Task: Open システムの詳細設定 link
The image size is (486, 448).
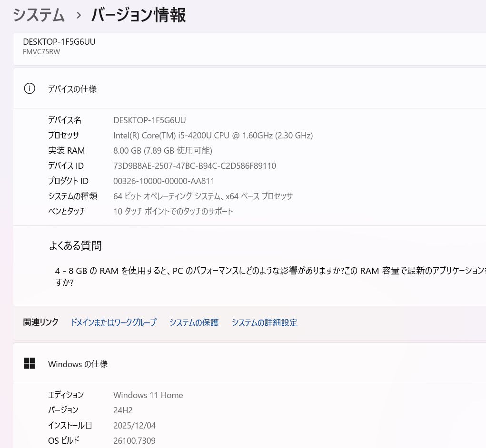Action: 264,322
